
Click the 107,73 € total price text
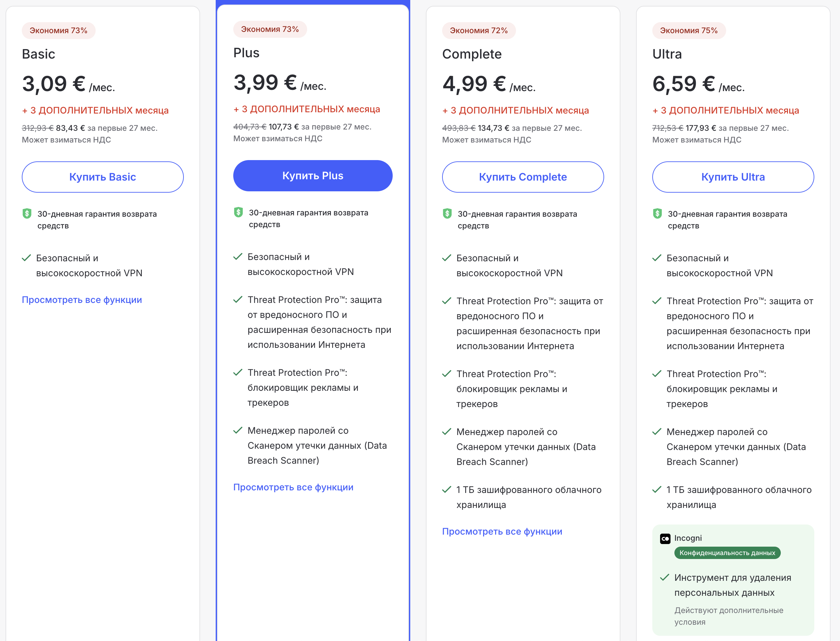click(284, 127)
